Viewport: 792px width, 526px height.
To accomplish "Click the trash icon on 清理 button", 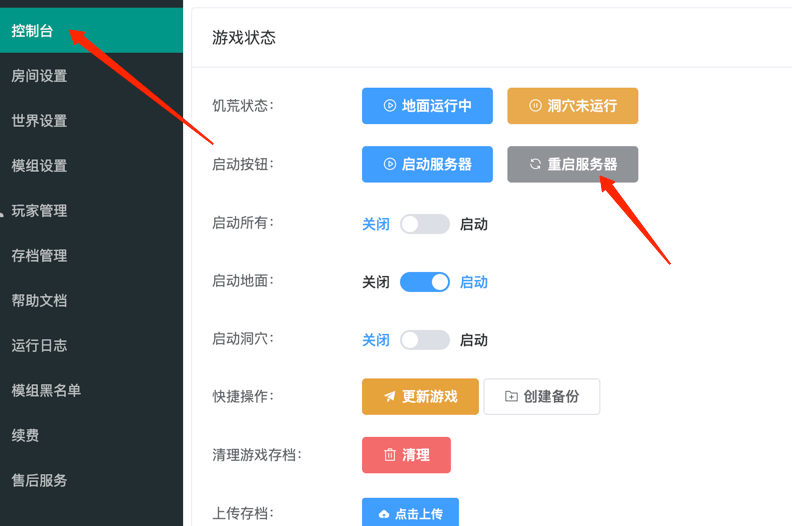I will pyautogui.click(x=390, y=455).
